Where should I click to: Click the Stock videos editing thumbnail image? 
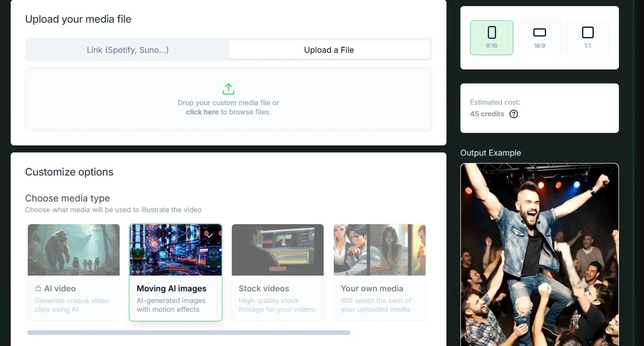[278, 250]
